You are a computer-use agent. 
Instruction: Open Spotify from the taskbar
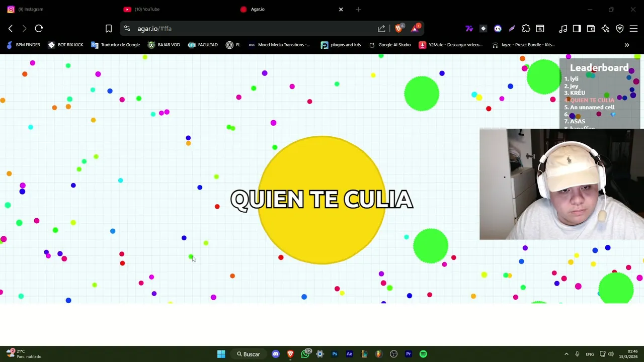tap(423, 354)
